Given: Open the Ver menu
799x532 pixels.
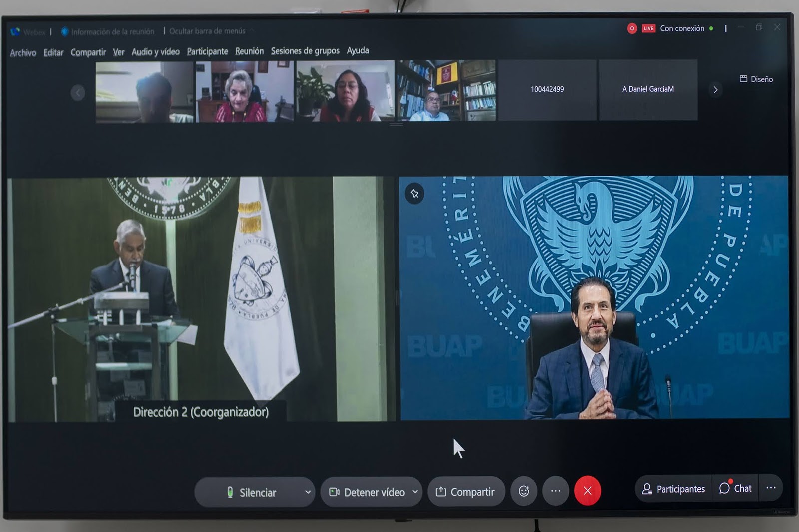Looking at the screenshot, I should (119, 52).
